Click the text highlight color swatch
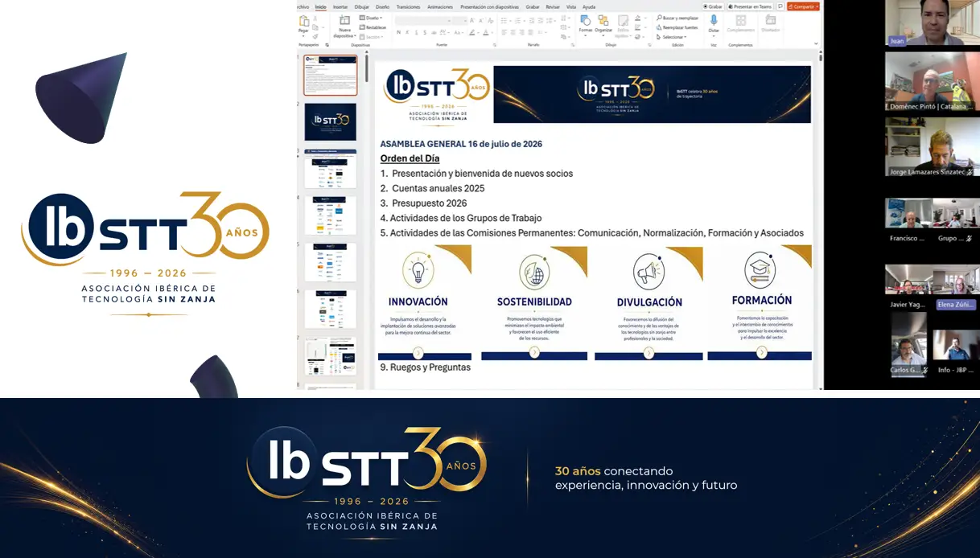Screen dimensions: 980x558 tap(471, 33)
